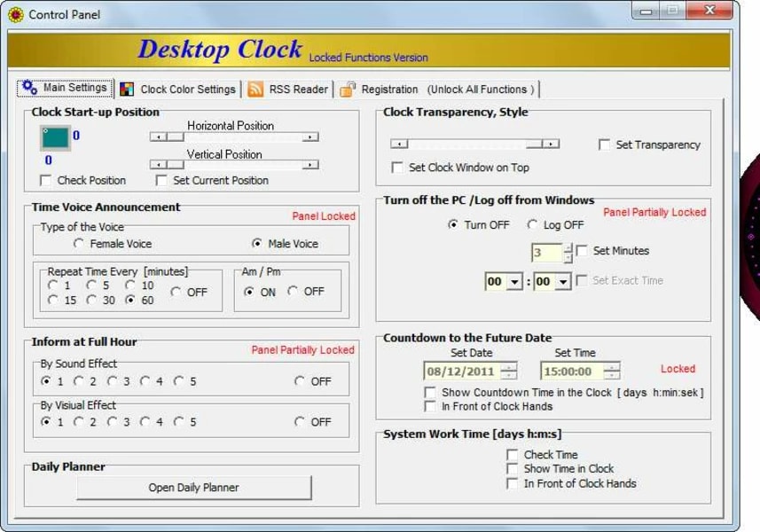Enable the Set Transparency checkbox
This screenshot has height=532, width=760.
[604, 145]
